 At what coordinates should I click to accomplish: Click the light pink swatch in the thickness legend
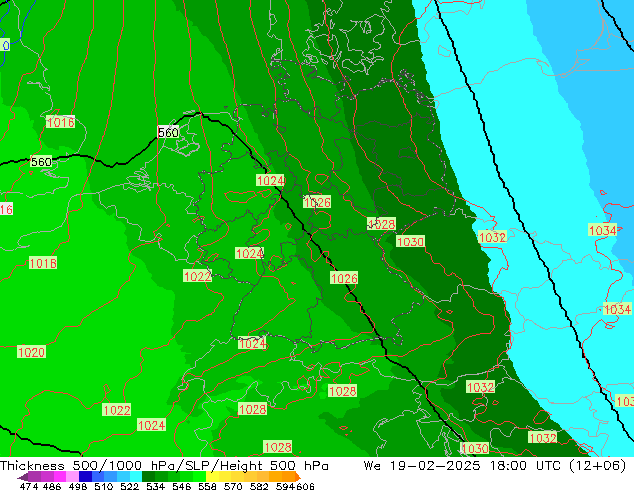[x=72, y=477]
